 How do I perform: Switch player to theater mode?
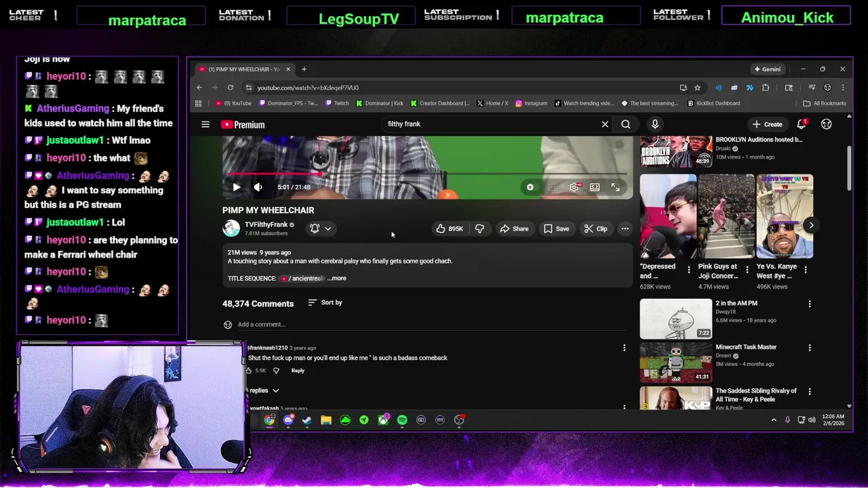595,187
